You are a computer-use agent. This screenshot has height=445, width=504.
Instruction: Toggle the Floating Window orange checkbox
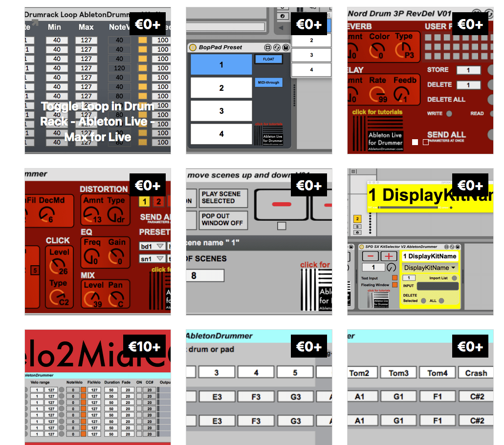(x=394, y=285)
